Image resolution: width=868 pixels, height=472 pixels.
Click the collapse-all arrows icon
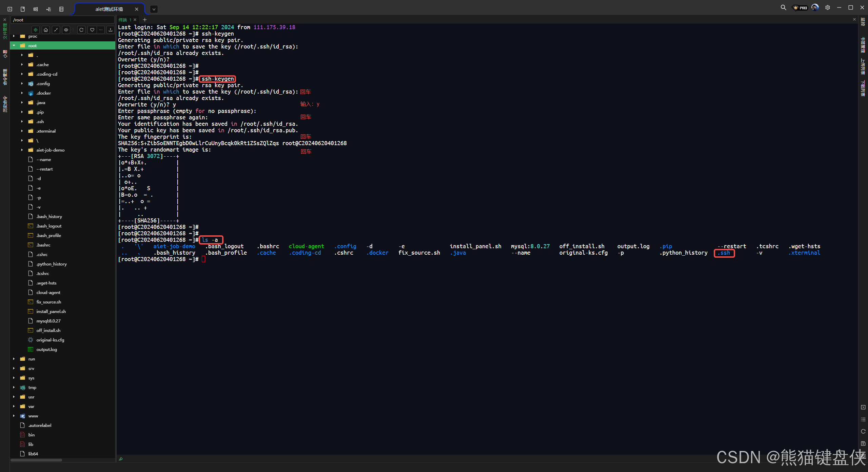coord(56,30)
